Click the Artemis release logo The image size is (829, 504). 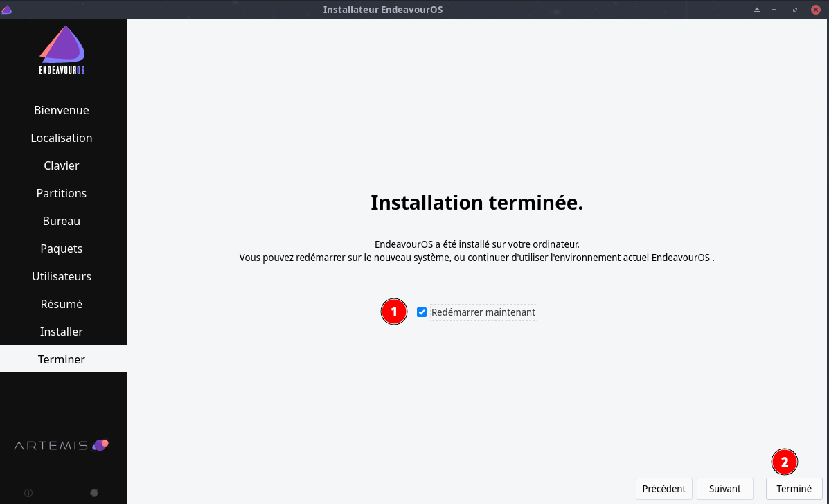(x=62, y=445)
